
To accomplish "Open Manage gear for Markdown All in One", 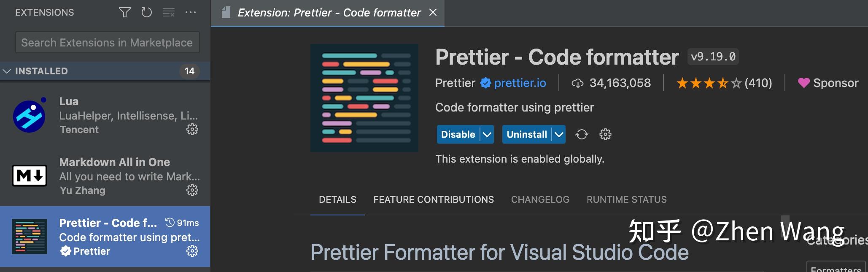I will 192,190.
